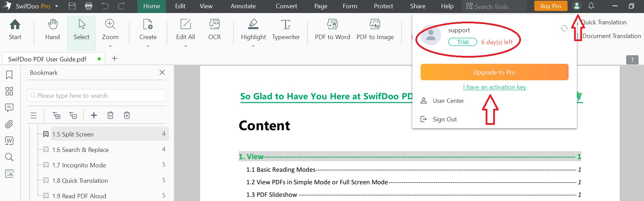Select bookmark 1.5 Split Screen
644x201 pixels.
110,134
